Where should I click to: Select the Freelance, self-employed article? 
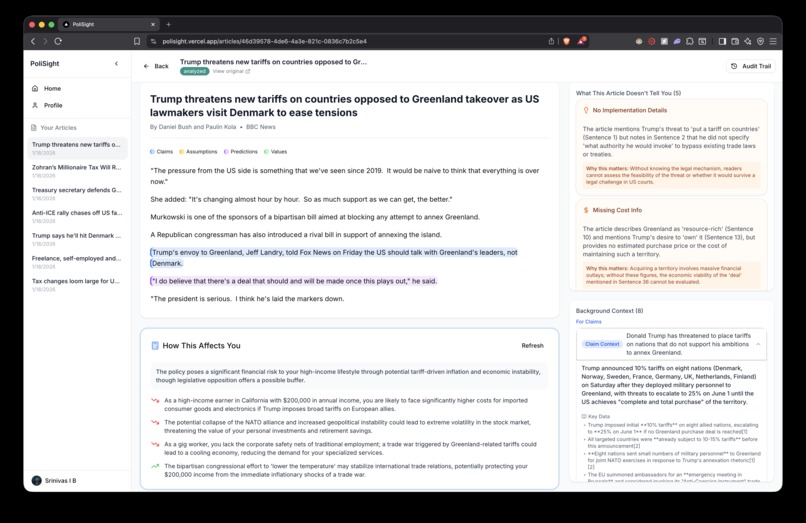point(77,262)
